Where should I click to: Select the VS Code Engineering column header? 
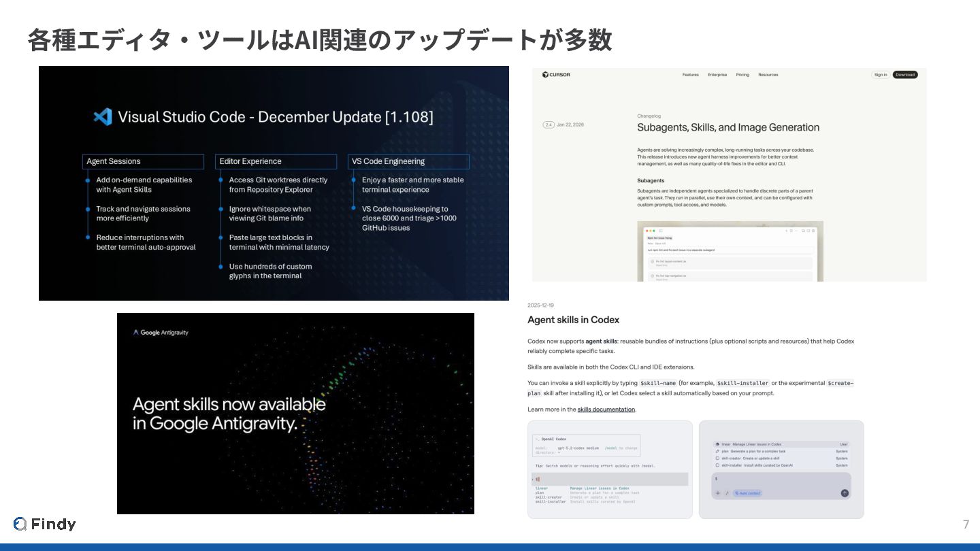(x=408, y=162)
